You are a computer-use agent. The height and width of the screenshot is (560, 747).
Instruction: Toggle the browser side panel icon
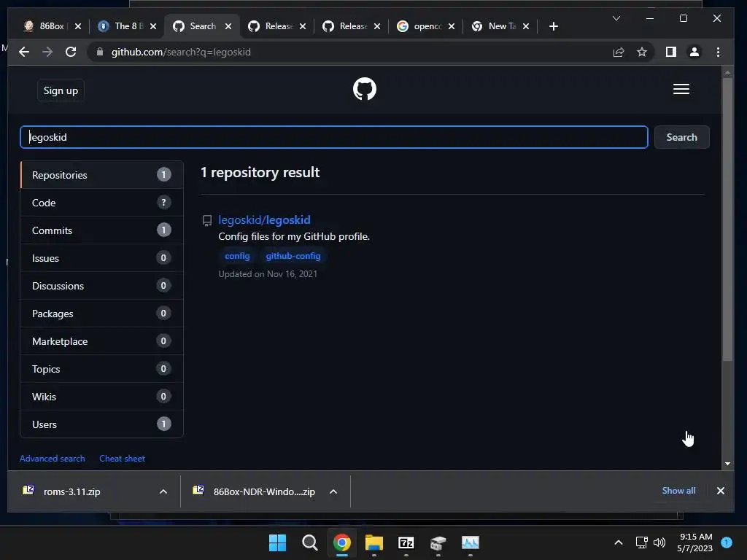click(671, 52)
